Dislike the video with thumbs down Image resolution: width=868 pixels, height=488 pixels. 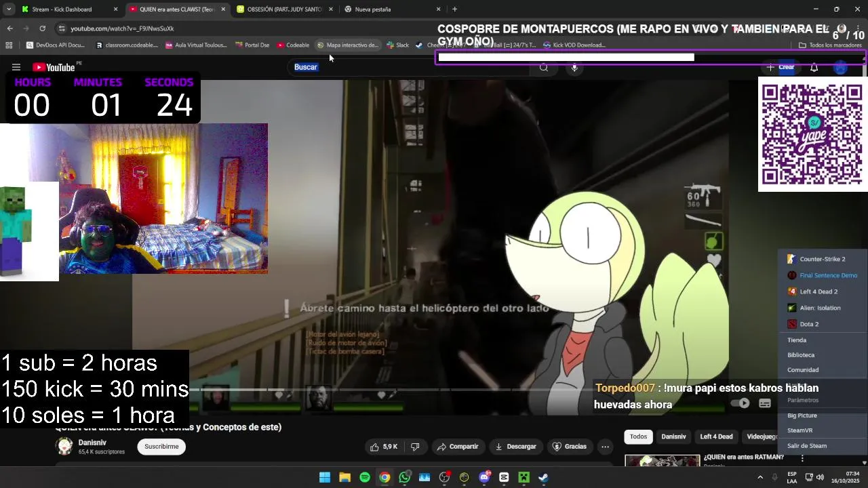click(415, 447)
